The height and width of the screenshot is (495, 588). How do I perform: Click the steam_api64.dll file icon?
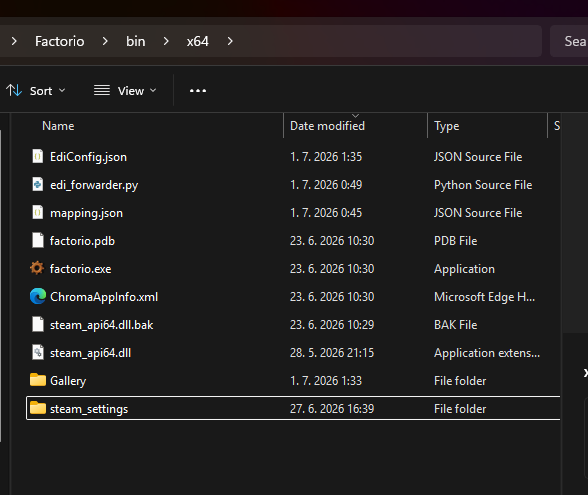[x=38, y=352]
